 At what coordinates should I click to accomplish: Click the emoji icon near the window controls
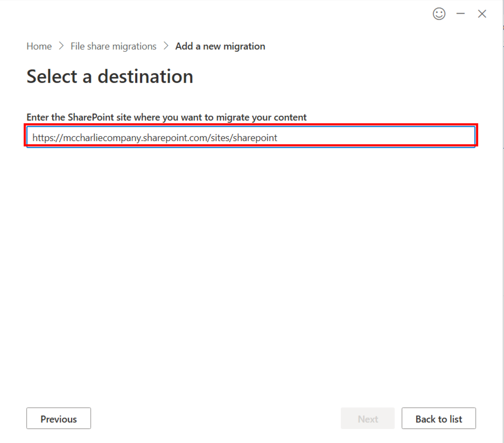(439, 14)
